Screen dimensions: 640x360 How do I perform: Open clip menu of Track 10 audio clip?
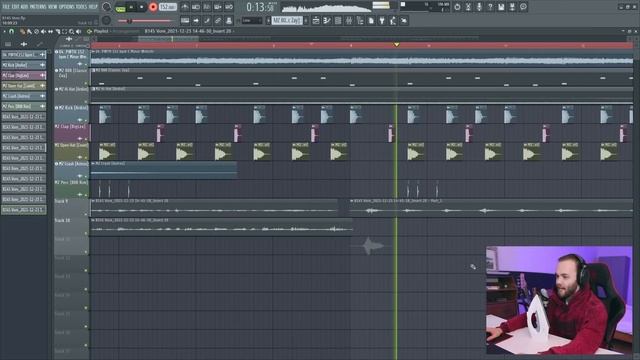[x=93, y=220]
